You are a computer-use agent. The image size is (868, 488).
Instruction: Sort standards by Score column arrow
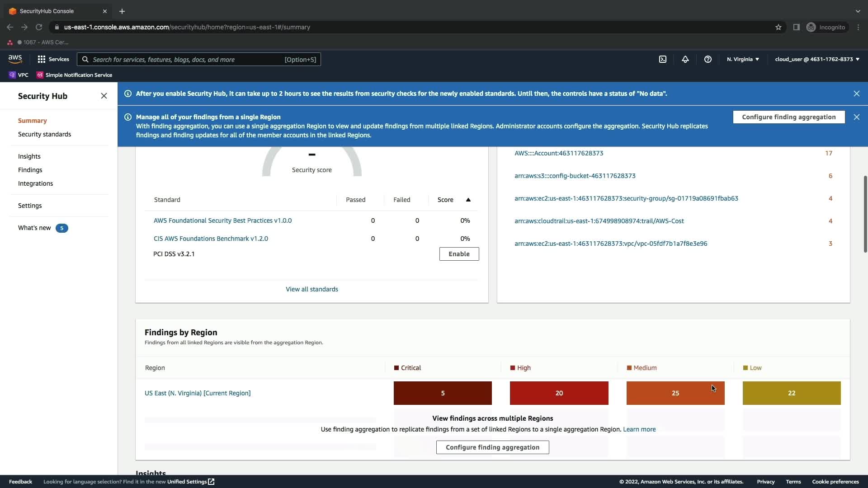[468, 200]
